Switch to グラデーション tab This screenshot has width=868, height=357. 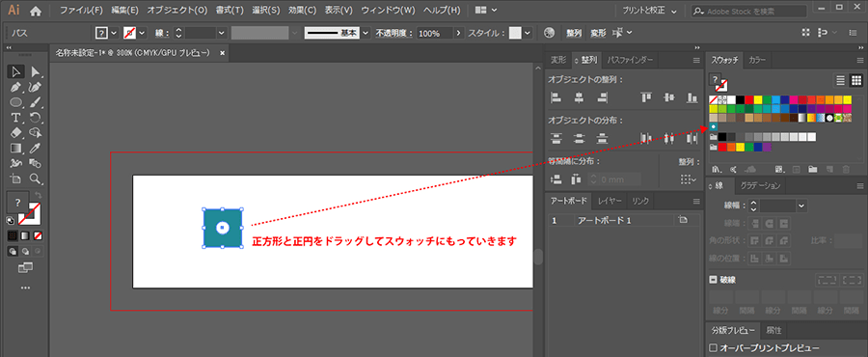761,185
